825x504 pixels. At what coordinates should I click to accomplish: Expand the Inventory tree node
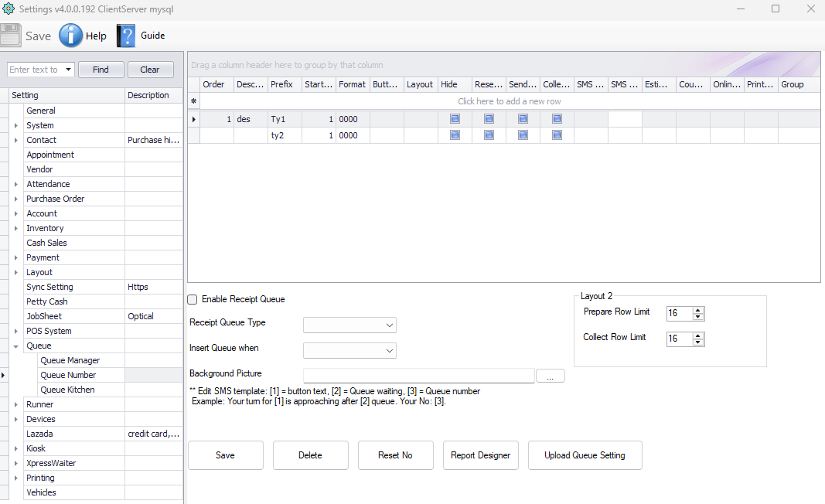tap(15, 228)
